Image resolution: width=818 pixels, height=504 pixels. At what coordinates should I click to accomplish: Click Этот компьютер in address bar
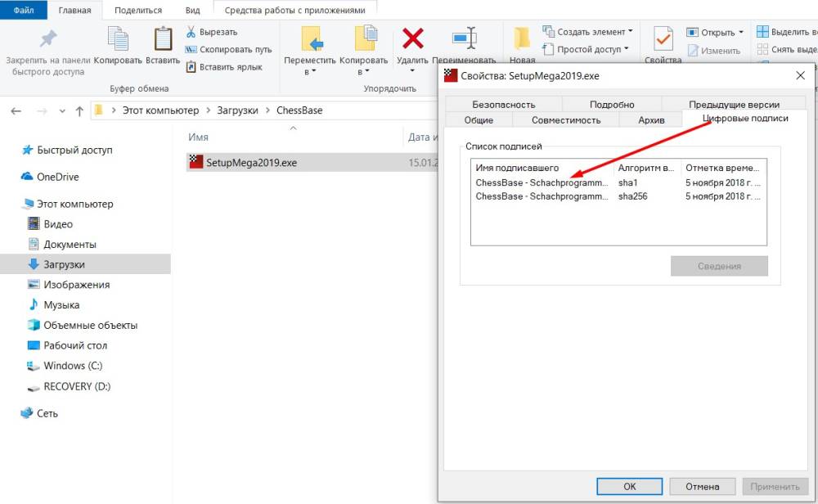tap(160, 110)
